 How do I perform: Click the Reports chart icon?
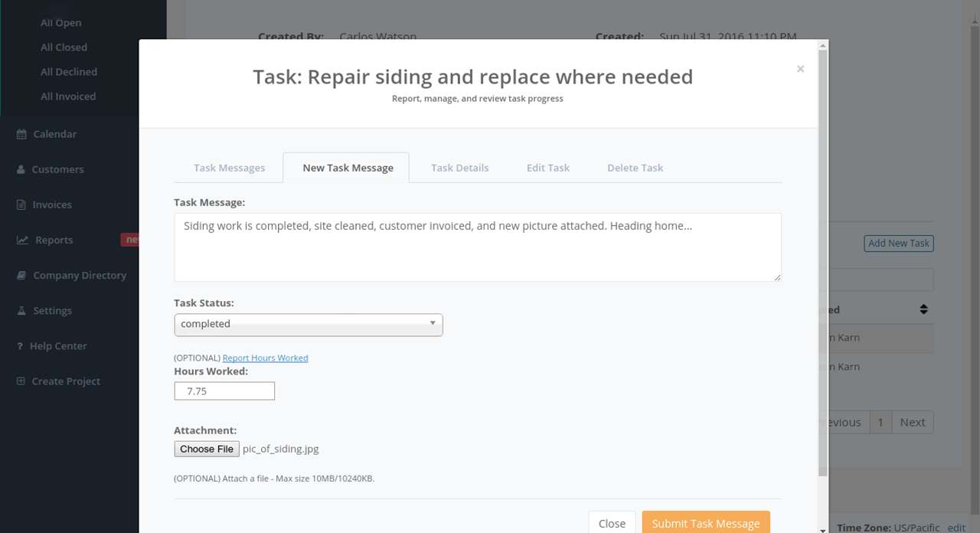[x=22, y=240]
